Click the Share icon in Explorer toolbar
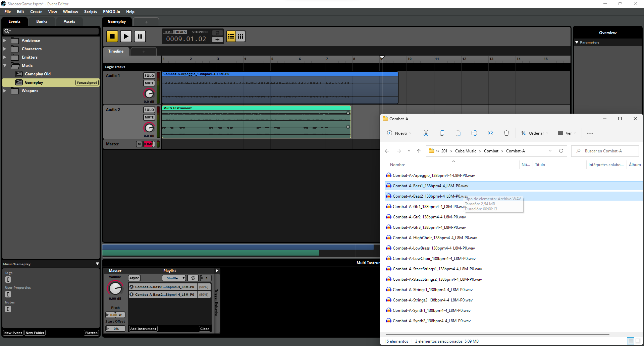Image resolution: width=644 pixels, height=346 pixels. pos(490,133)
